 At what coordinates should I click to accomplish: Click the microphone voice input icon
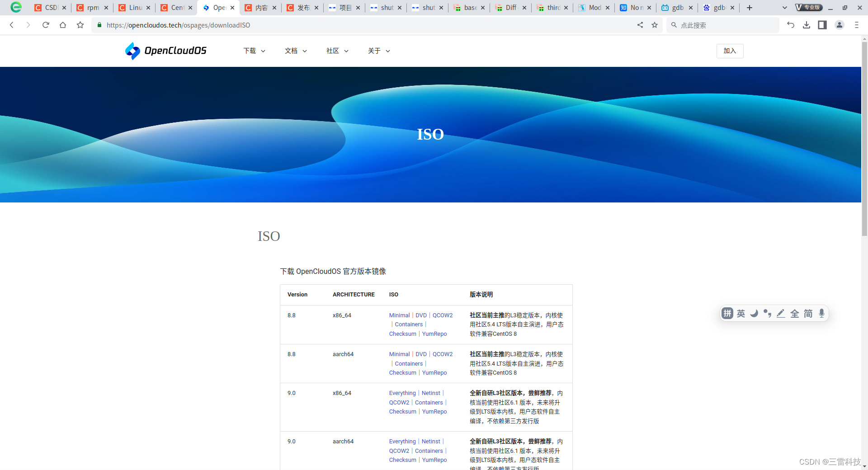coord(821,313)
